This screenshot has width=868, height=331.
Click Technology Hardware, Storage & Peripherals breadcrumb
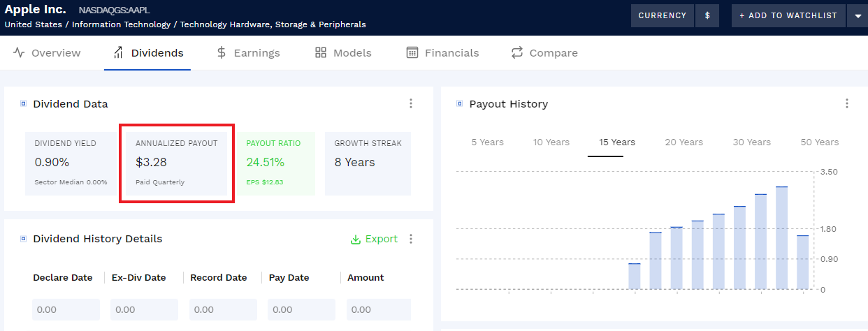(x=273, y=24)
